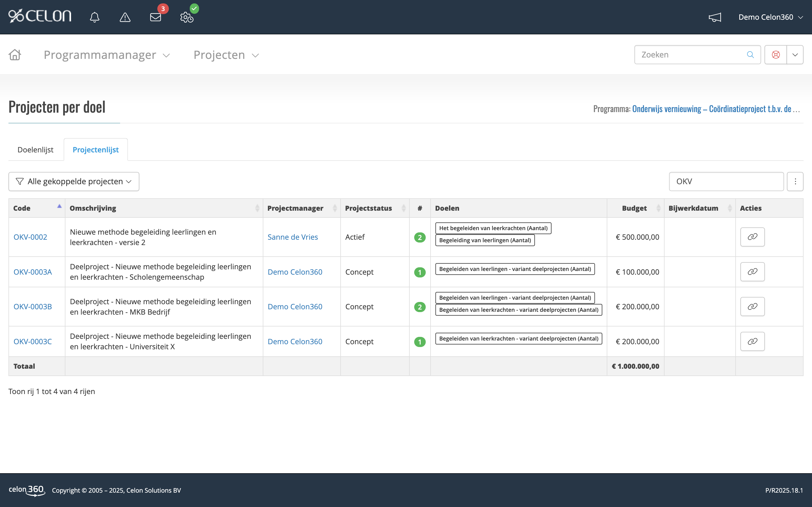The width and height of the screenshot is (812, 507).
Task: Click the red lifebuoy help icon
Action: tap(776, 54)
